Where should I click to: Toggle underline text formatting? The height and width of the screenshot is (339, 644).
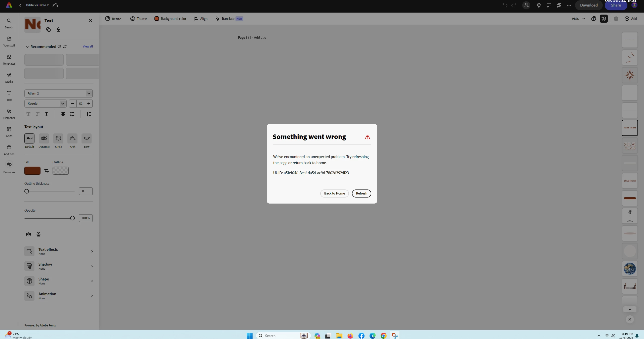point(47,114)
